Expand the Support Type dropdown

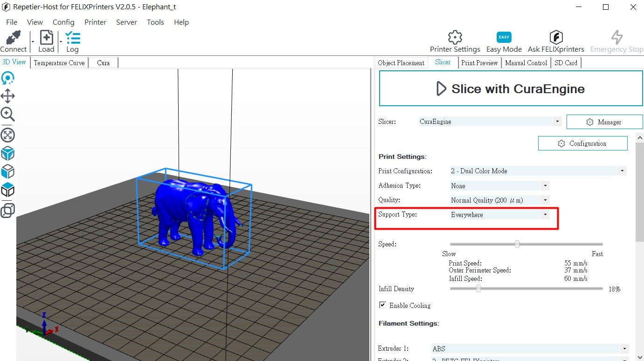pyautogui.click(x=545, y=215)
